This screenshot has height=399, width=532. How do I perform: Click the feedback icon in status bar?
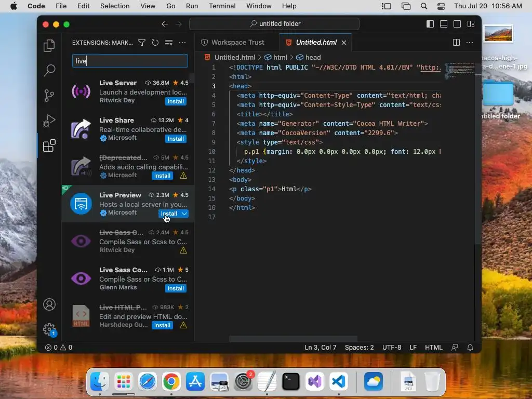(455, 348)
